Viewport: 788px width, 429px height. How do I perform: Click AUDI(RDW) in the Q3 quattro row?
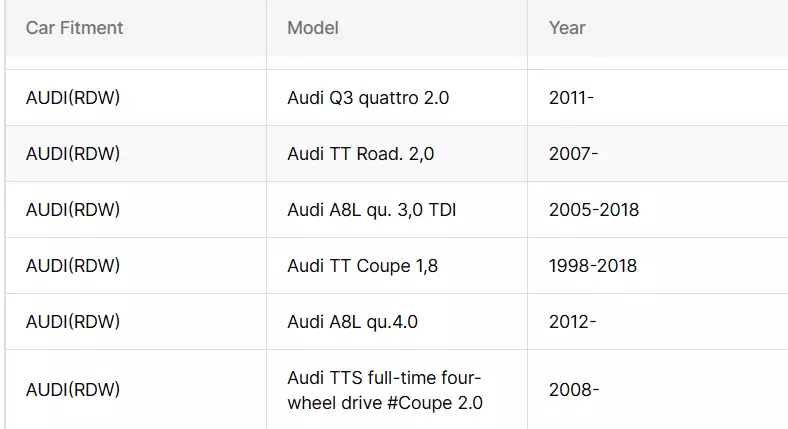click(73, 98)
